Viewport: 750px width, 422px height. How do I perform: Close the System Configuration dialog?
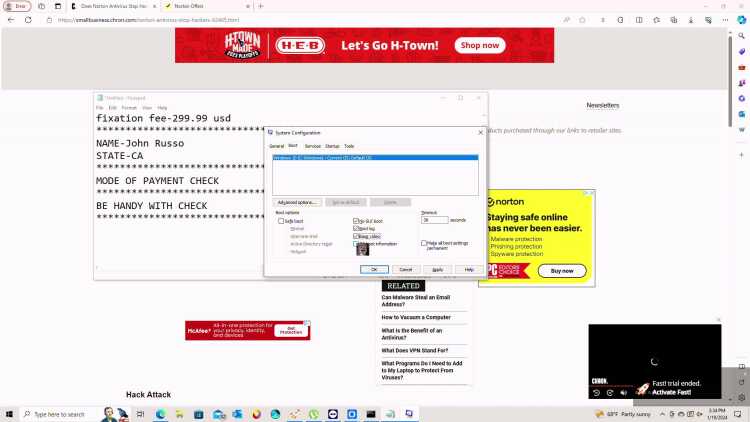point(480,133)
